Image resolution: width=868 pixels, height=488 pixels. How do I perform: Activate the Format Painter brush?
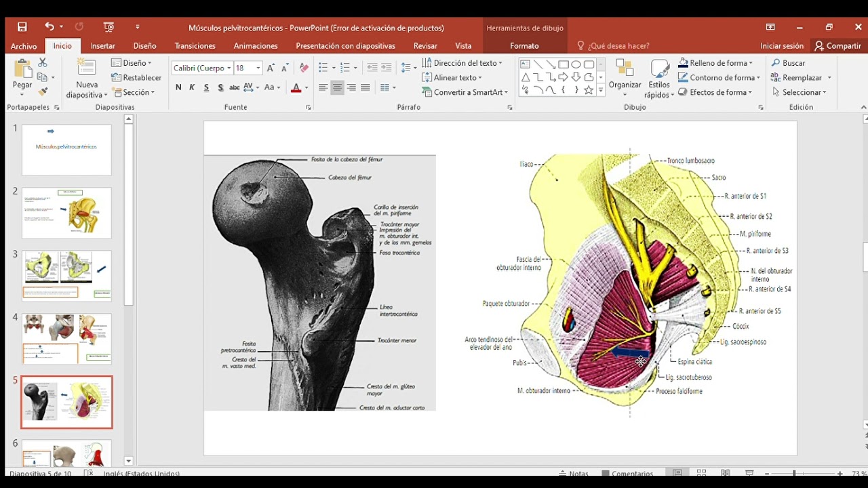[43, 91]
